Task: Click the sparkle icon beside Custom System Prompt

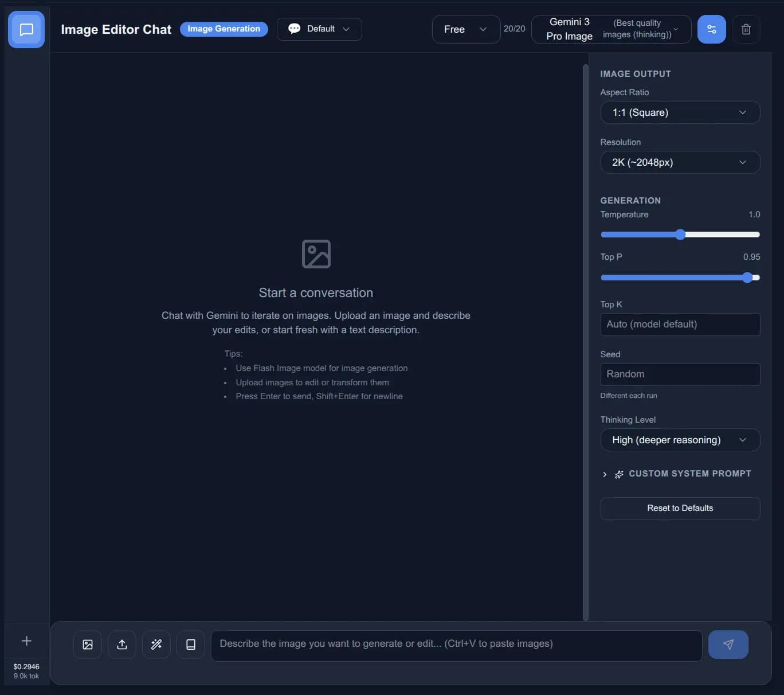Action: tap(618, 474)
